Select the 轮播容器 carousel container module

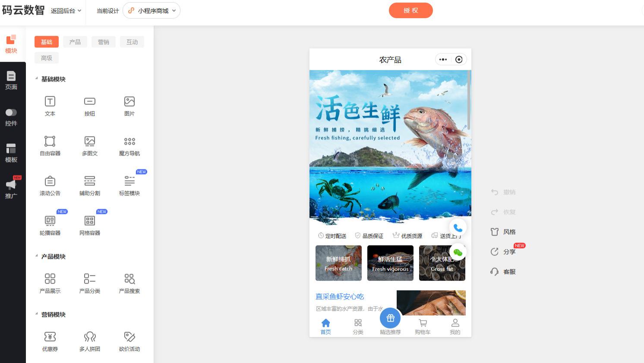tap(50, 225)
